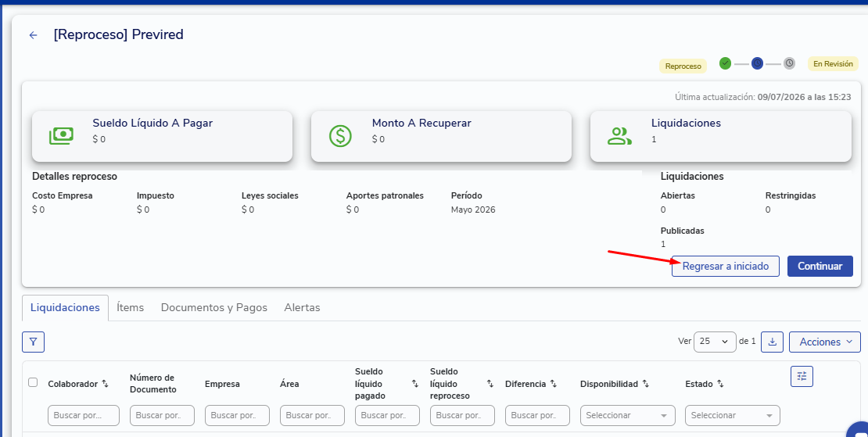Click the Sueldo Líquido A Pagar card title
The width and height of the screenshot is (868, 437).
(x=152, y=123)
